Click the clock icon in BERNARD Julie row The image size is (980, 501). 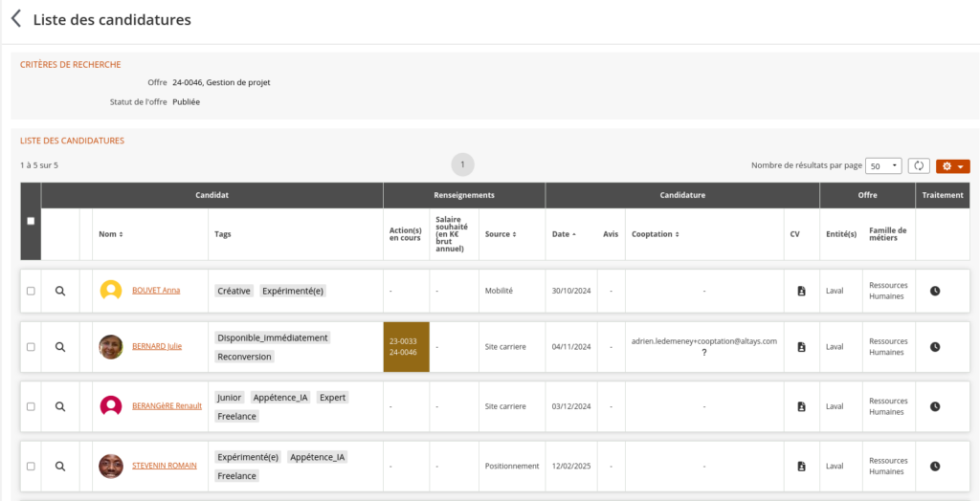935,347
